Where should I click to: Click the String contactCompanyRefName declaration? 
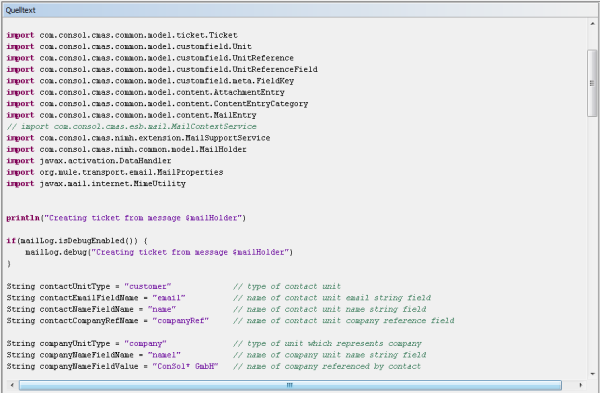(108, 321)
